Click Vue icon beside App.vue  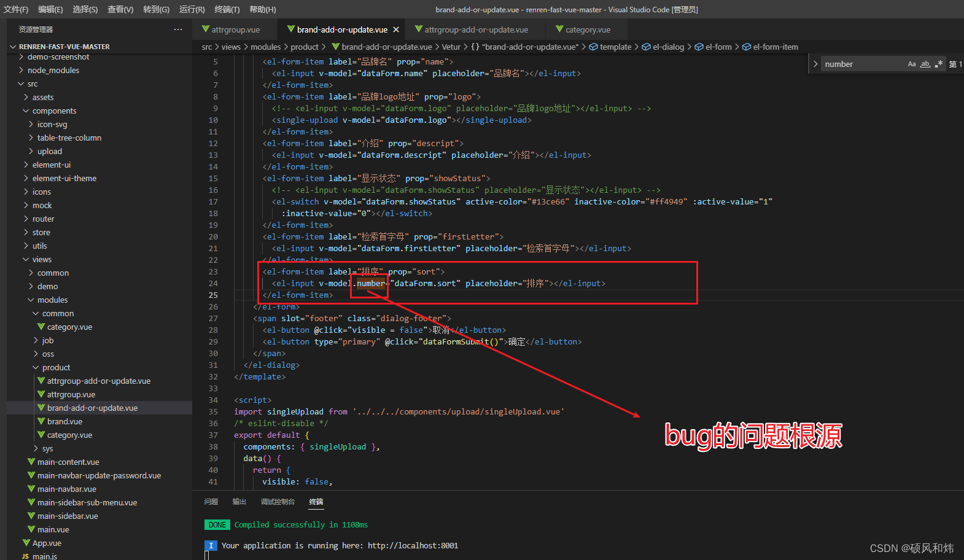[x=26, y=543]
